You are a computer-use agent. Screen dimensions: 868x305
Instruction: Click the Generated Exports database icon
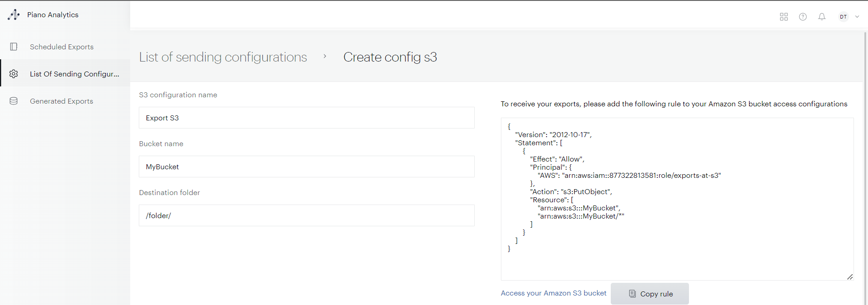[x=14, y=101]
